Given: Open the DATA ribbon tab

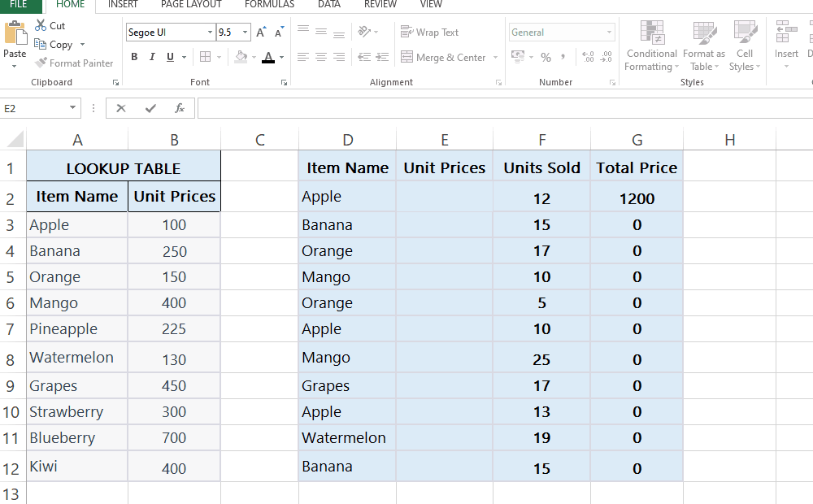Looking at the screenshot, I should click(x=329, y=5).
